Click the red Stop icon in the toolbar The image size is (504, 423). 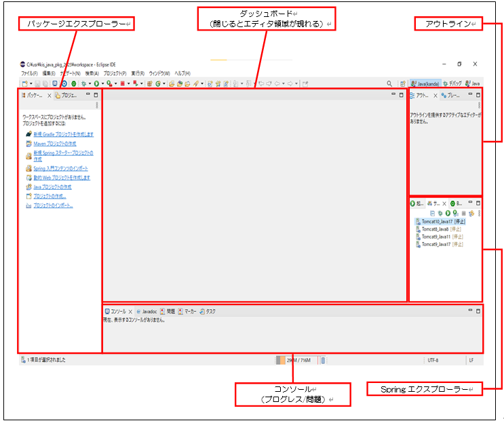pyautogui.click(x=123, y=84)
